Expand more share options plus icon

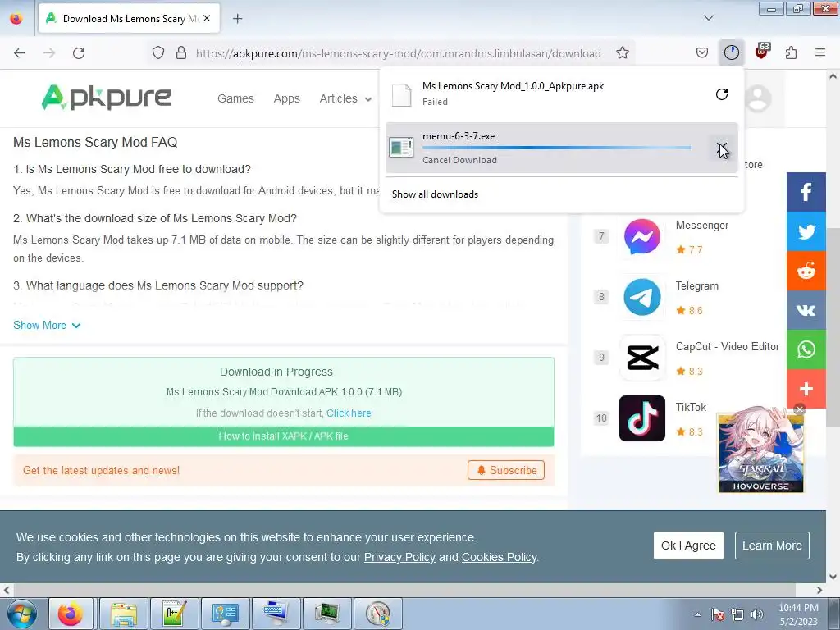pos(806,389)
